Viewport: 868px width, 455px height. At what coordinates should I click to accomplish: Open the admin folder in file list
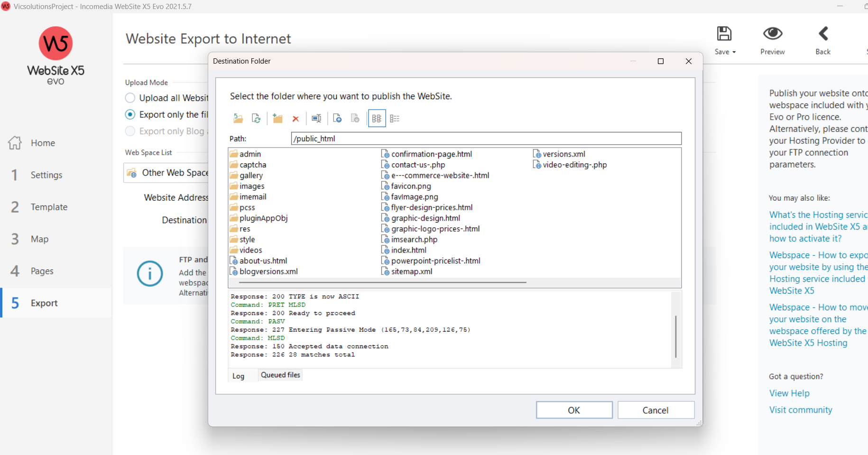(x=249, y=154)
